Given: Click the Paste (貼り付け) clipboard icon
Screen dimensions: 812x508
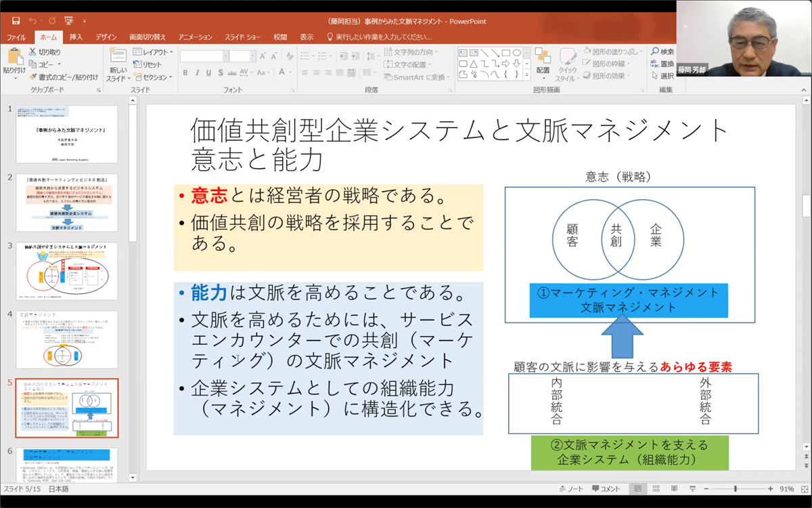Looking at the screenshot, I should pyautogui.click(x=14, y=58).
